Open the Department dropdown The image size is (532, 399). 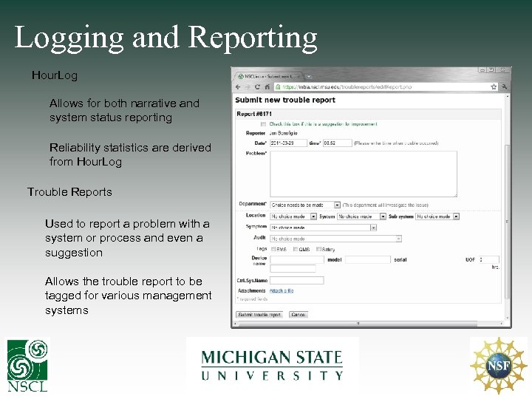pos(305,205)
